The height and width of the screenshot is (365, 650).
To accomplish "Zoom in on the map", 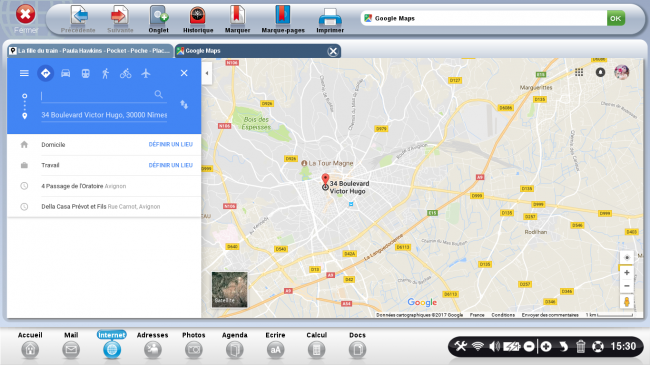I will (x=627, y=273).
